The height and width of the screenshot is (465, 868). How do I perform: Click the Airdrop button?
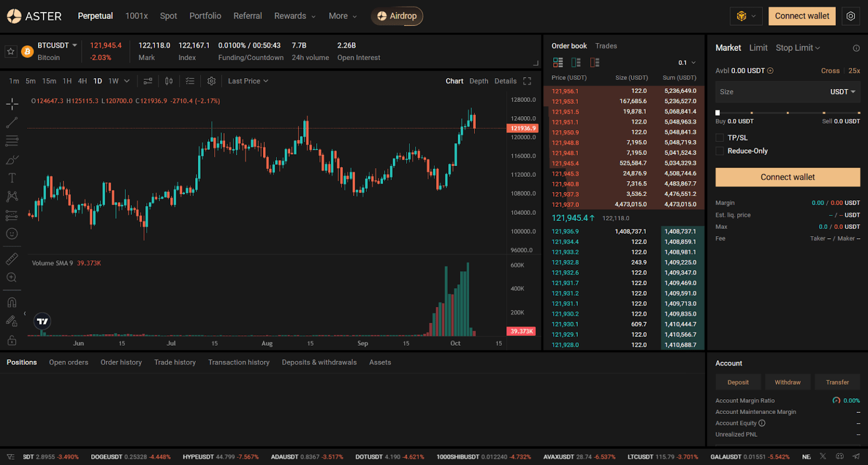[397, 16]
